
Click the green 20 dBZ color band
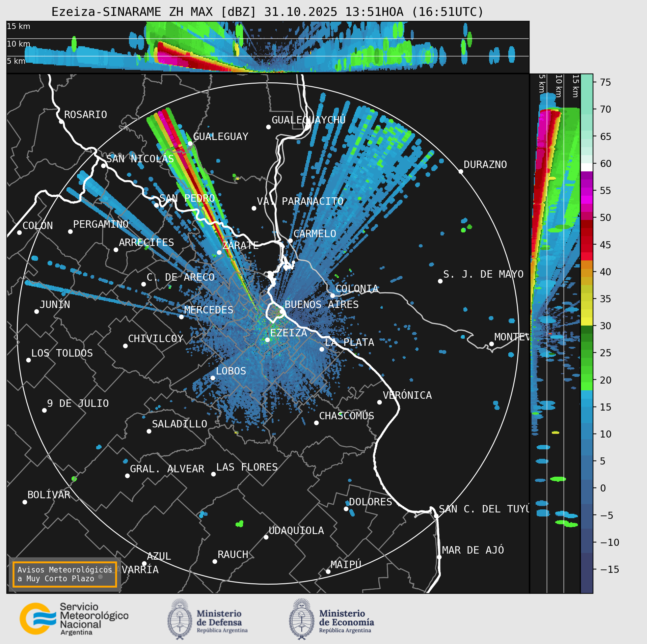coord(587,380)
